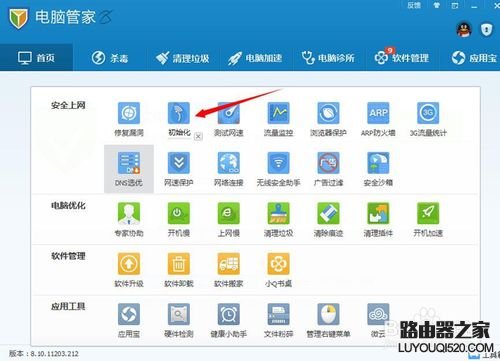Image resolution: width=500 pixels, height=361 pixels.
Task: Switch to the 杀毒 tab
Action: pyautogui.click(x=110, y=58)
